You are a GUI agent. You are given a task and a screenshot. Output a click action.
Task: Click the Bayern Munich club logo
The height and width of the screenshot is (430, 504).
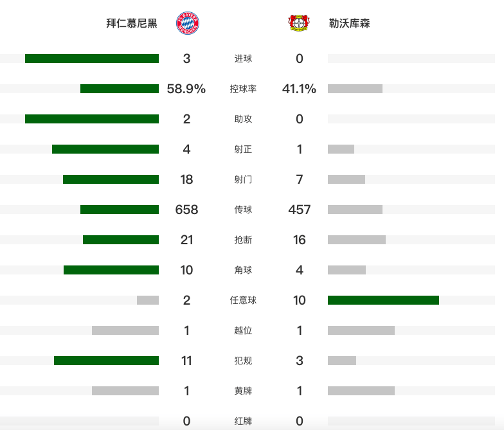coord(188,23)
